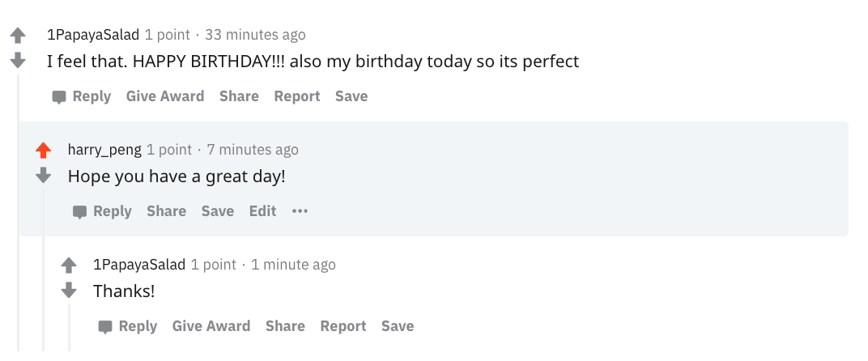The width and height of the screenshot is (868, 361).
Task: Open more options on harry_peng's comment
Action: 300,211
